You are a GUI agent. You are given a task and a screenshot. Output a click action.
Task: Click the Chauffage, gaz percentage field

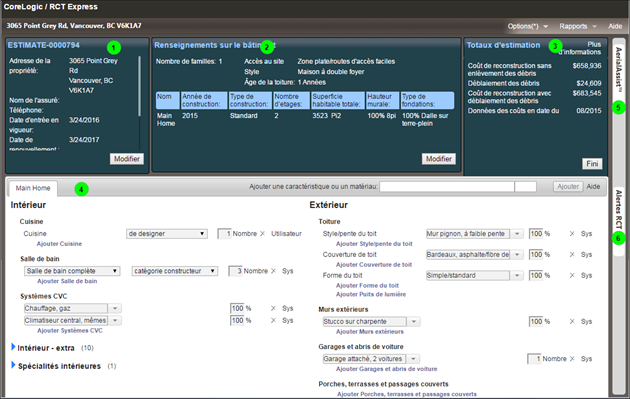click(x=237, y=308)
